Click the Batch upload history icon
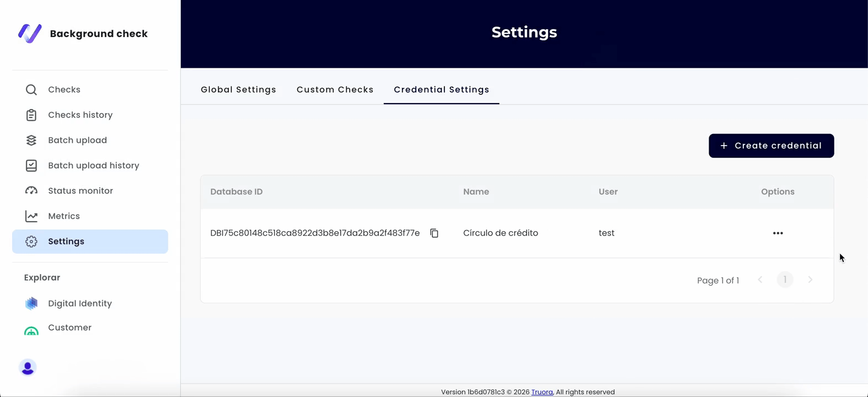The image size is (868, 397). point(31,165)
